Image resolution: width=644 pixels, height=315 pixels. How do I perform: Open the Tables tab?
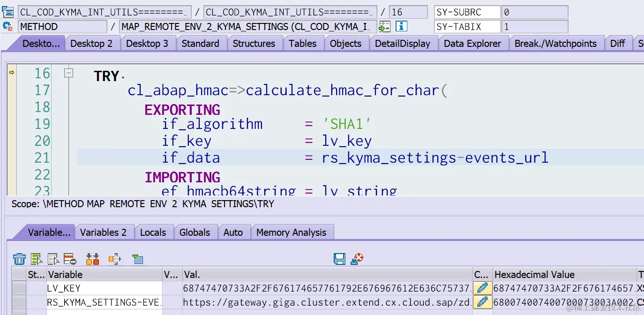tap(303, 44)
